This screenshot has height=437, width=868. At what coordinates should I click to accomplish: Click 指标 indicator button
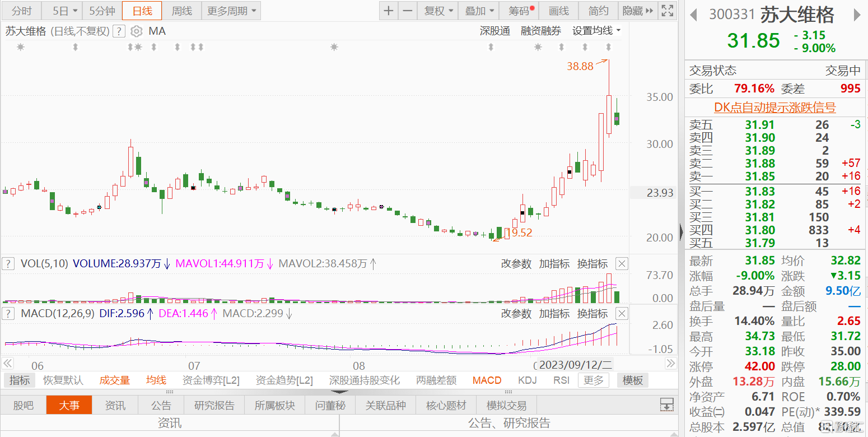click(20, 380)
